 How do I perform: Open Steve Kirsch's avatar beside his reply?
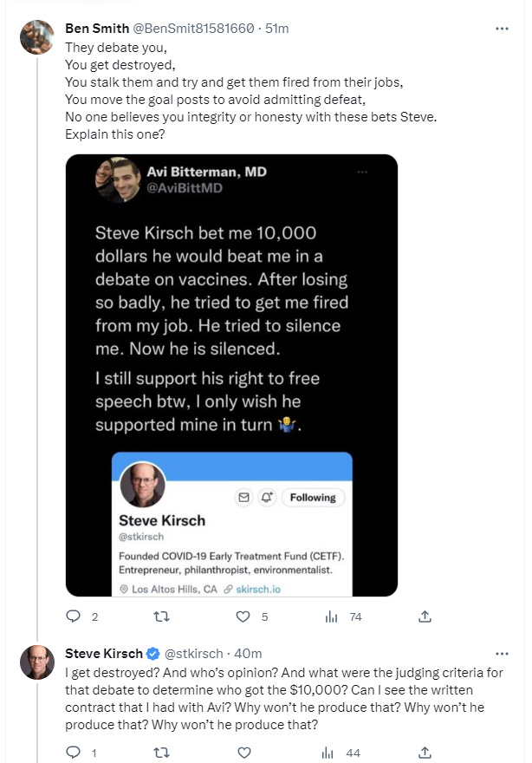pyautogui.click(x=37, y=662)
